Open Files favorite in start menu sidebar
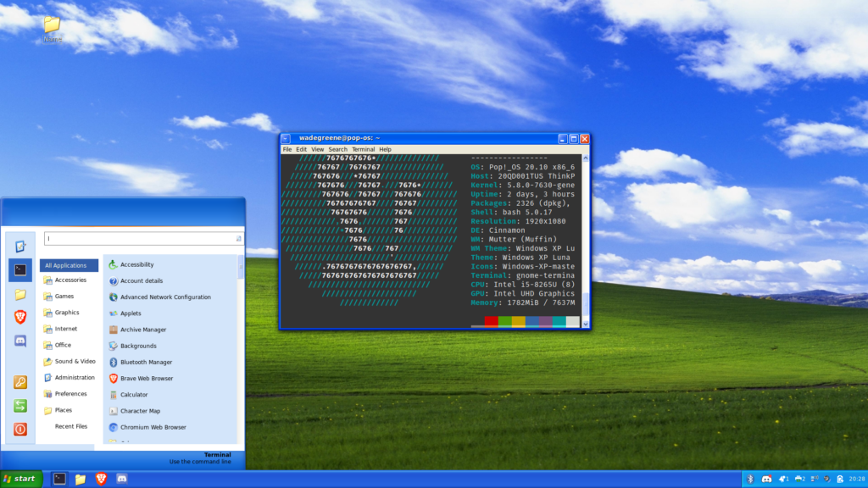 pos(20,294)
